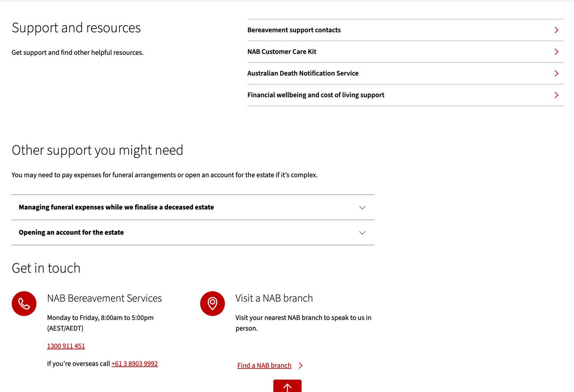Click the Get in touch heading

(x=46, y=268)
